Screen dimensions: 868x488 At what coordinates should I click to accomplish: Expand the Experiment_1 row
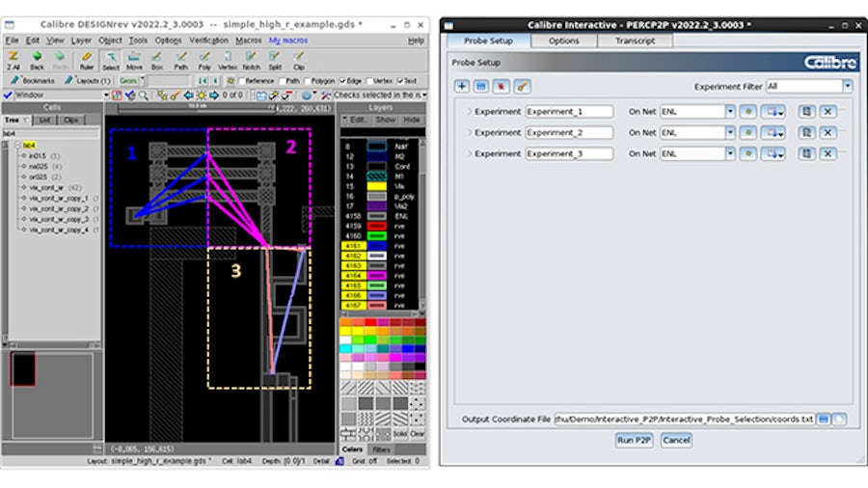(469, 111)
